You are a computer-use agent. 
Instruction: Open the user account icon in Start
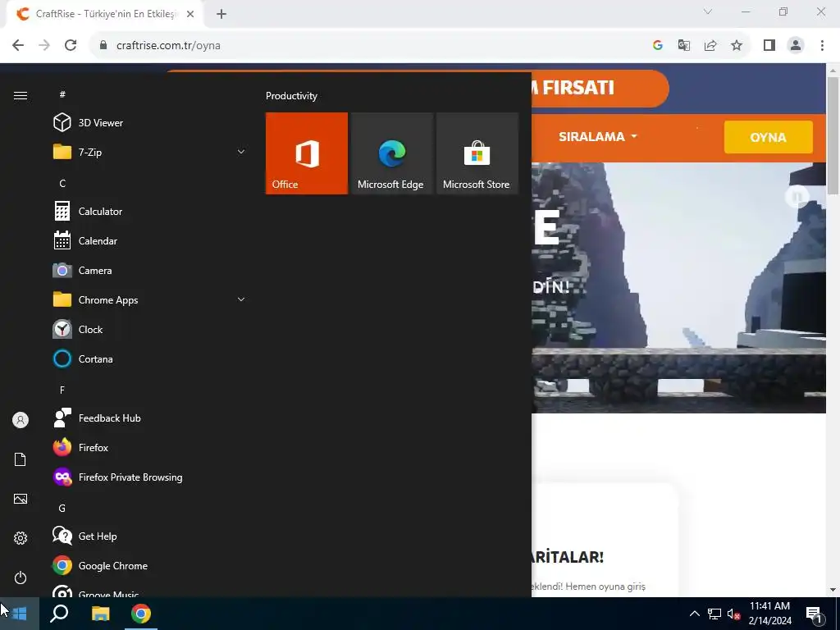click(21, 420)
